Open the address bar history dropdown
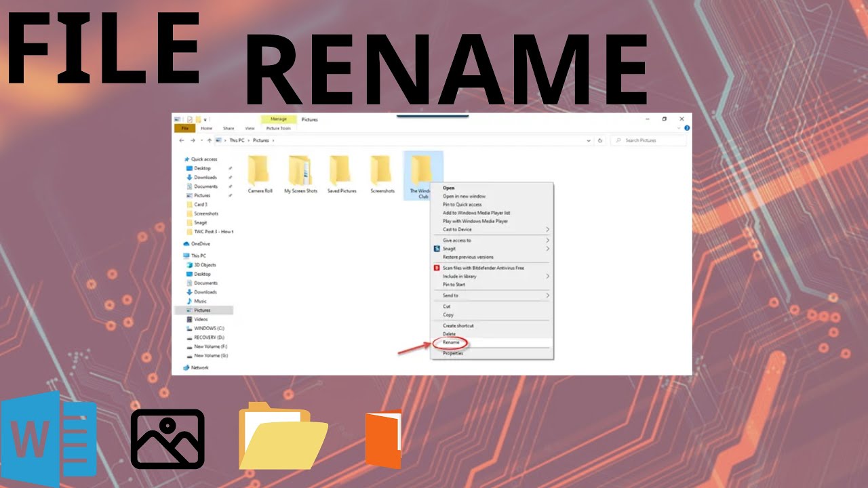Viewport: 868px width, 488px height. coord(589,140)
